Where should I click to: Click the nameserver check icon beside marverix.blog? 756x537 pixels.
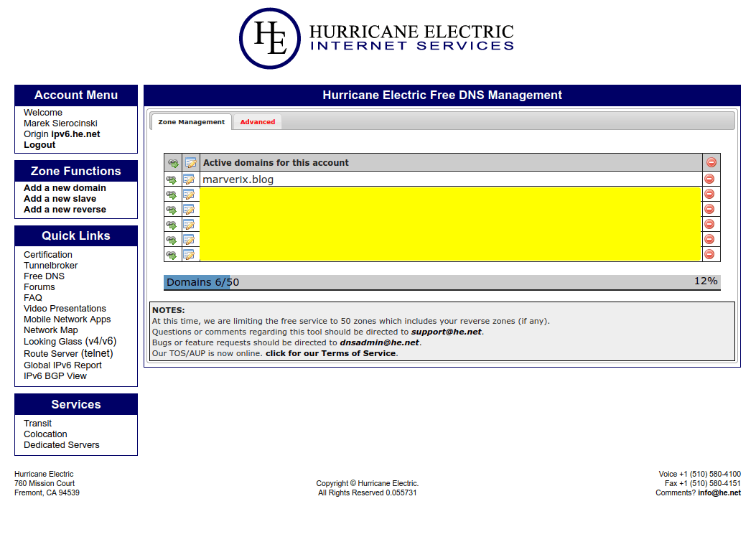[172, 179]
